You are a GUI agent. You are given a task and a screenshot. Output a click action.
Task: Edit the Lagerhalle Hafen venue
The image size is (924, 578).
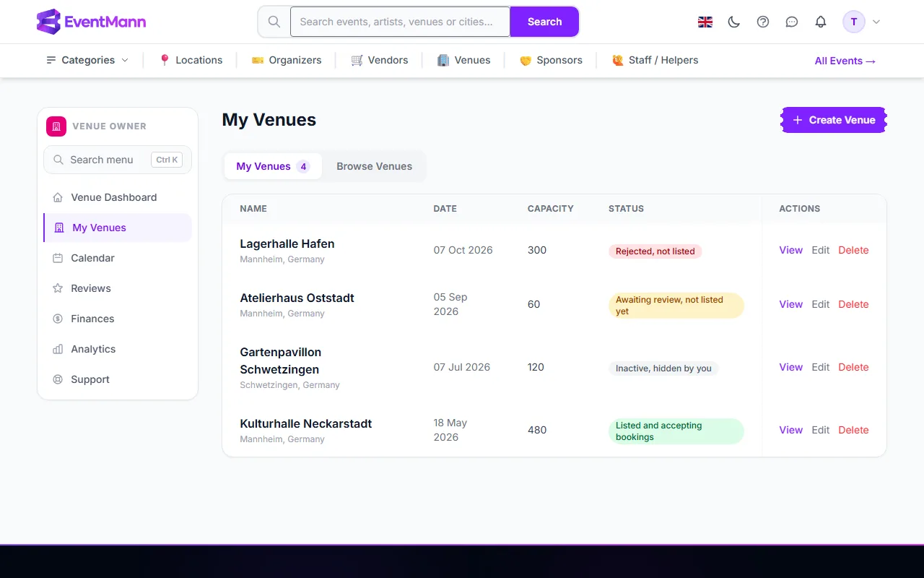click(821, 250)
